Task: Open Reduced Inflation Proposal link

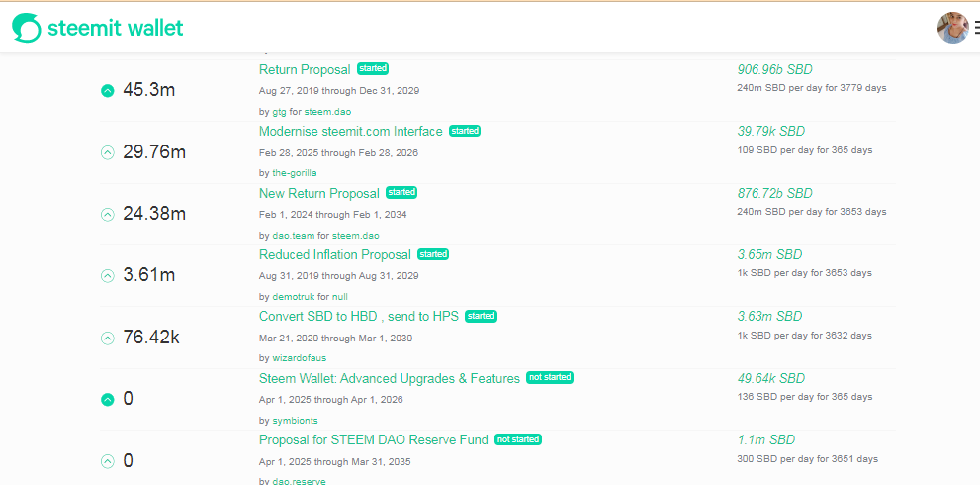Action: (x=335, y=254)
